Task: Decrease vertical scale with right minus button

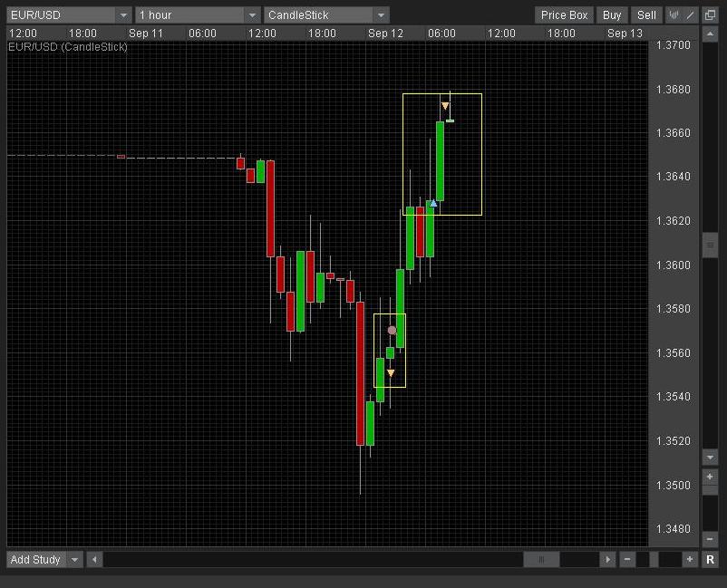Action: pyautogui.click(x=710, y=539)
